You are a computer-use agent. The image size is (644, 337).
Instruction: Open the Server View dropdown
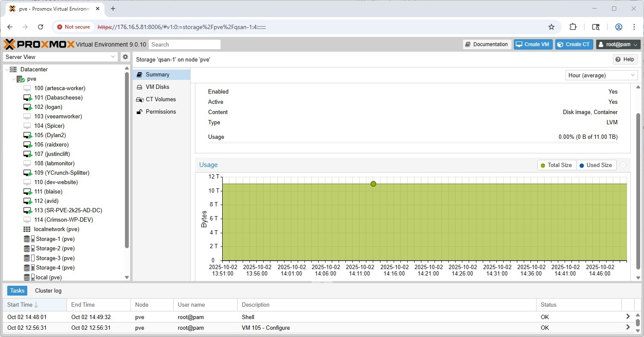(61, 57)
